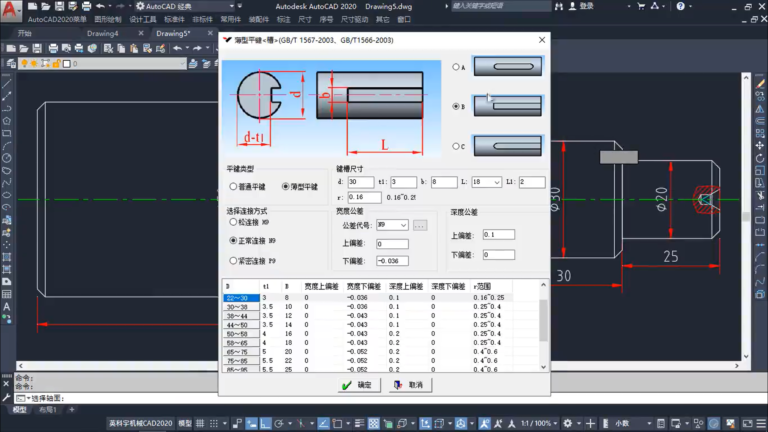
Task: Expand undo history arrow in quick access bar
Action: tap(110, 6)
